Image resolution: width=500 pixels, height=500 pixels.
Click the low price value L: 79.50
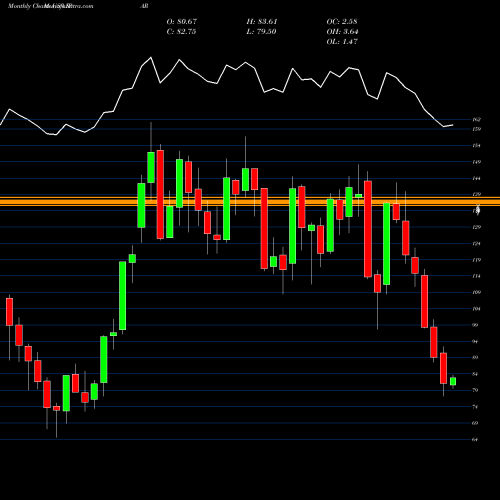[262, 32]
